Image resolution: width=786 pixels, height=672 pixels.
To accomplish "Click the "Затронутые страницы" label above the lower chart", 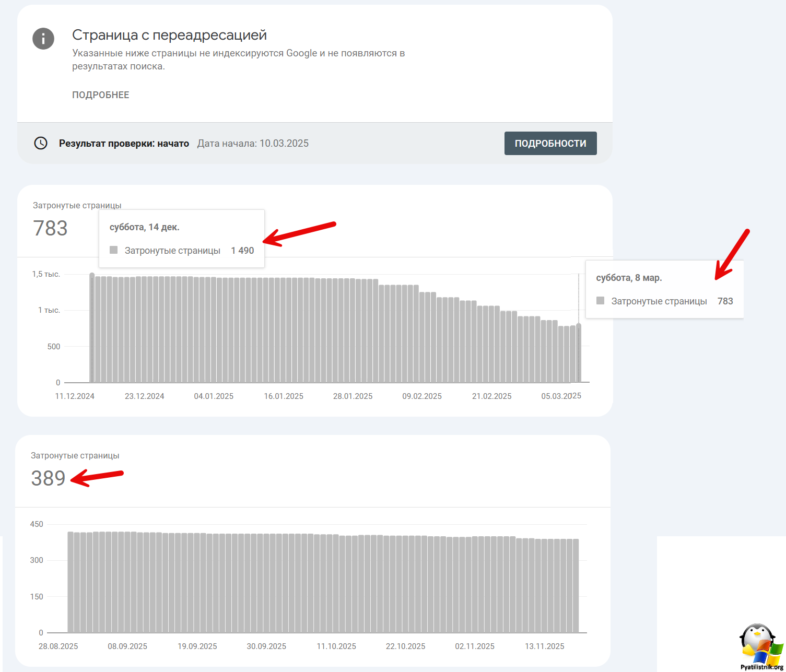I will coord(76,455).
